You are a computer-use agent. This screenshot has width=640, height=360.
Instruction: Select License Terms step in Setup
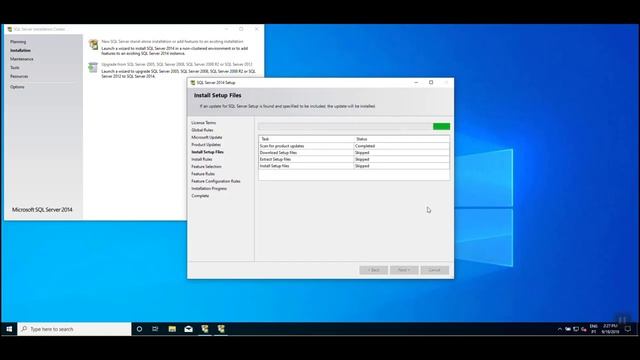pyautogui.click(x=204, y=122)
